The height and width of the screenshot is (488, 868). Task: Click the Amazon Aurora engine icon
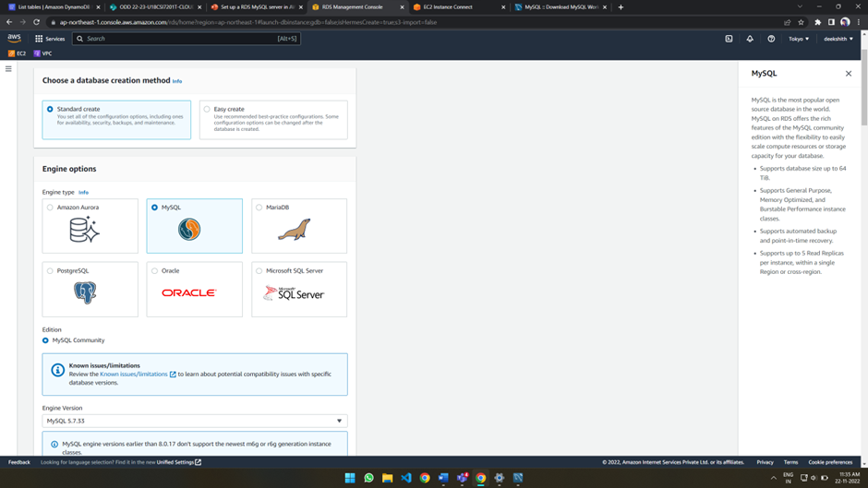84,229
